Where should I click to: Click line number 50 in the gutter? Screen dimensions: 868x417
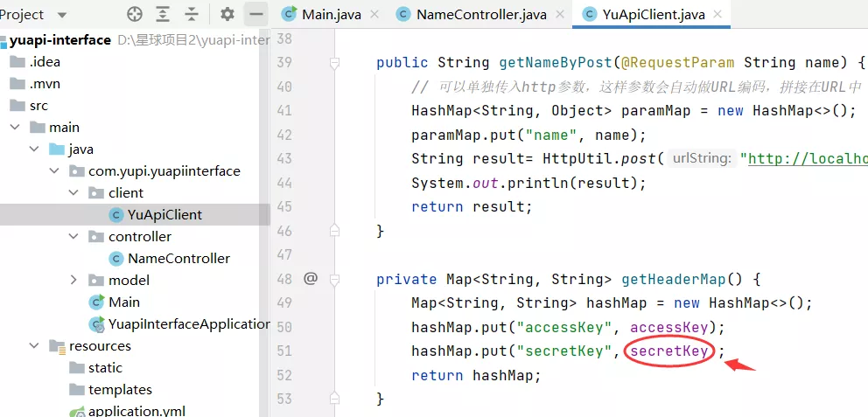pos(283,327)
